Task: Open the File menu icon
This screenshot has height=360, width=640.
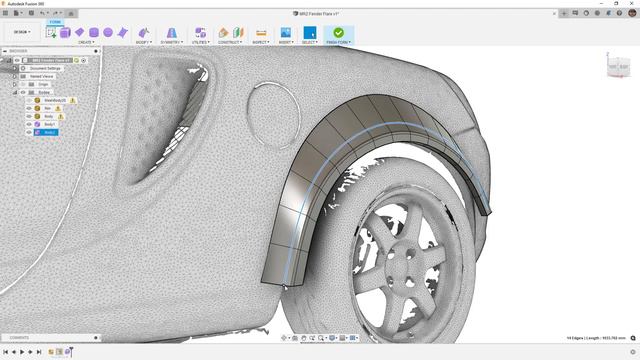Action: pyautogui.click(x=17, y=13)
